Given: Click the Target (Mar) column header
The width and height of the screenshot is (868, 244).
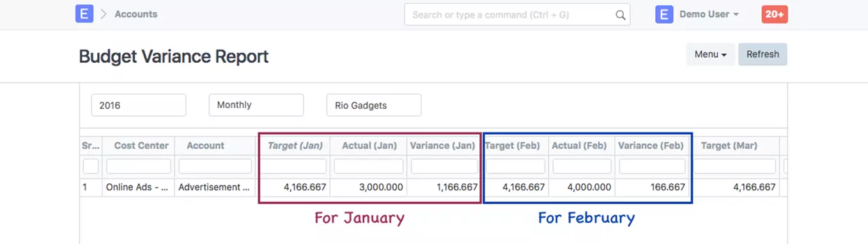Looking at the screenshot, I should coord(729,145).
